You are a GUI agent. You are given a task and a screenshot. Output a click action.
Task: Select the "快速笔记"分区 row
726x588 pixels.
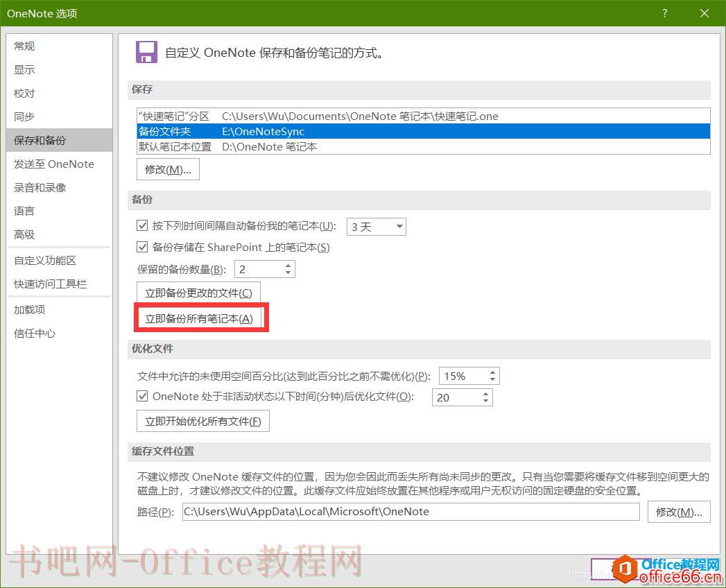[x=423, y=116]
